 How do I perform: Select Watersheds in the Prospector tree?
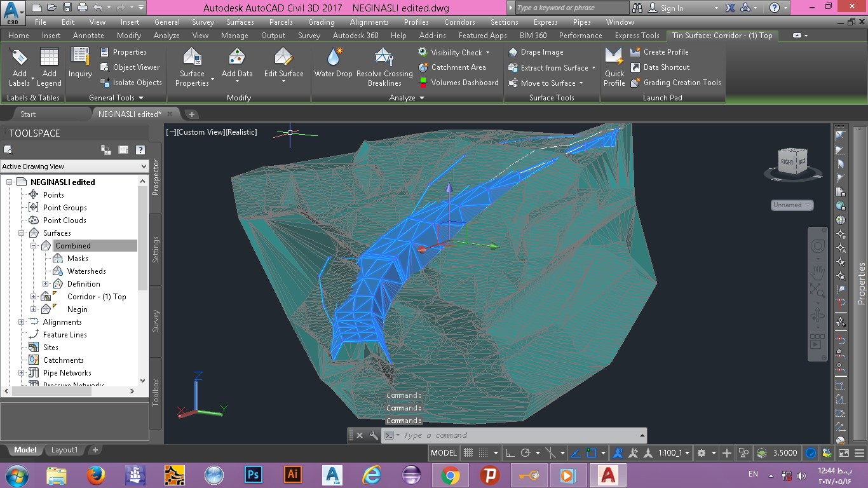click(x=86, y=271)
